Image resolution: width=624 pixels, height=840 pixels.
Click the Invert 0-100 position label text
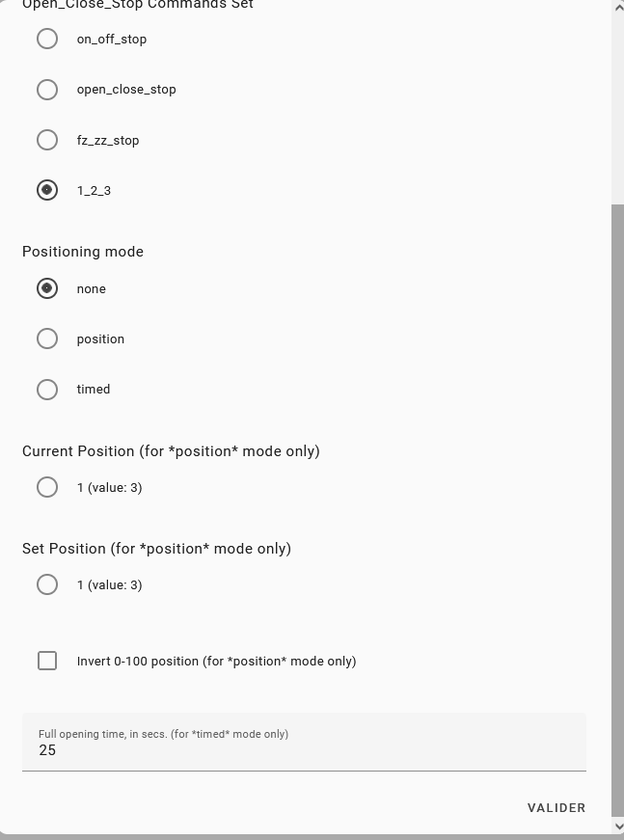click(216, 661)
